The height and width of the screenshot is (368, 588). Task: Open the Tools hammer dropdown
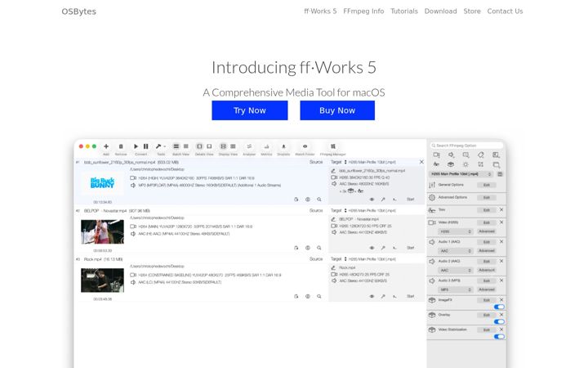click(161, 146)
